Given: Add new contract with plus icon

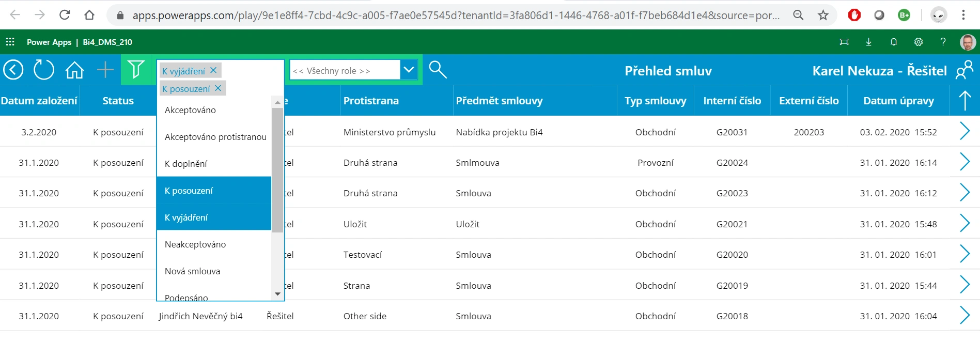Looking at the screenshot, I should [105, 70].
